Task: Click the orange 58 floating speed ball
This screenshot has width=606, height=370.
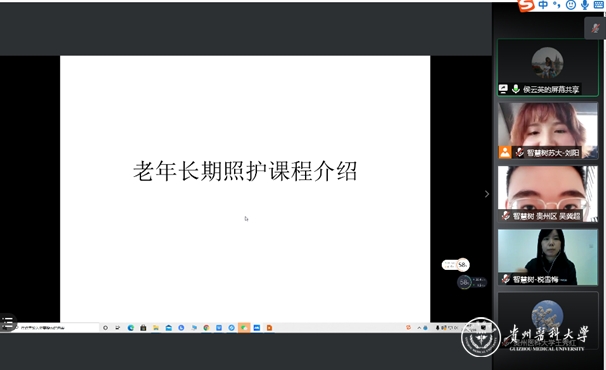Action: click(x=462, y=265)
